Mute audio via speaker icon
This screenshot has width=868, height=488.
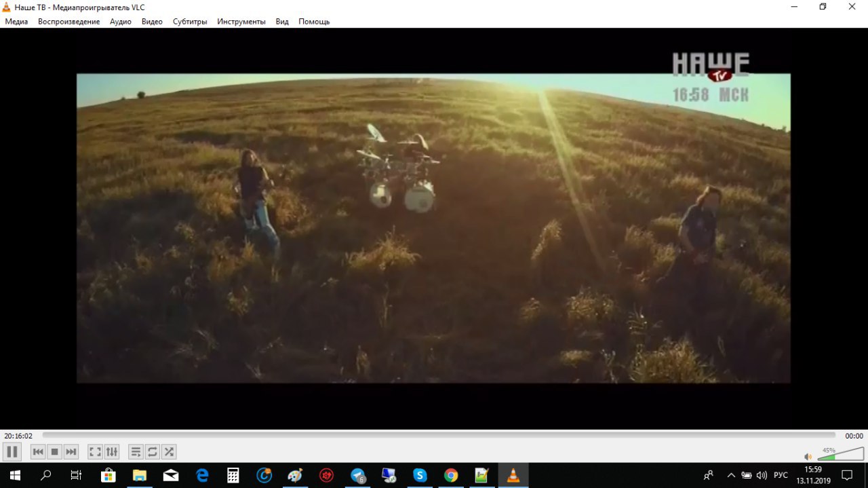tap(808, 456)
